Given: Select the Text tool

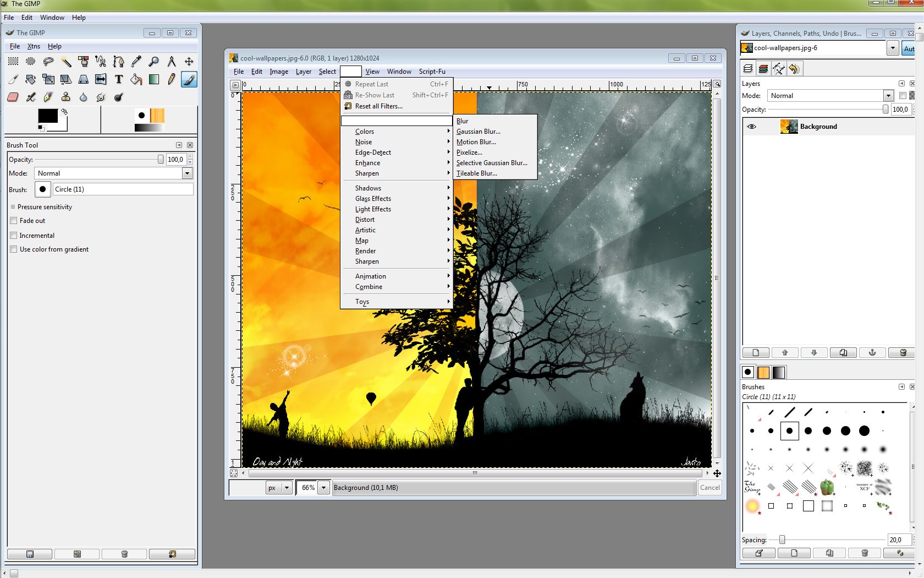Looking at the screenshot, I should click(x=119, y=79).
